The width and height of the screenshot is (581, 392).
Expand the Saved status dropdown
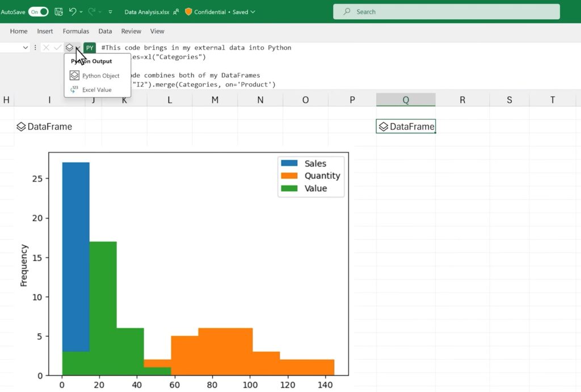click(x=252, y=11)
